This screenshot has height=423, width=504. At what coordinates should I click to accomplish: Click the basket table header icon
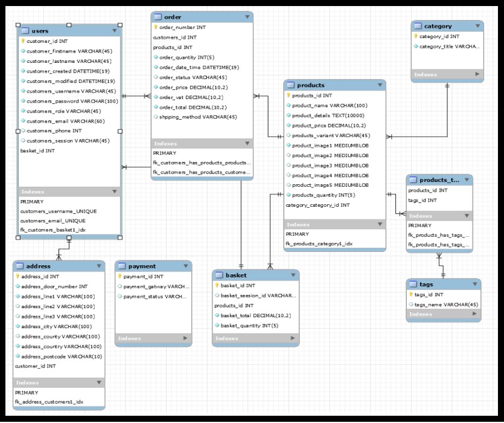[219, 275]
